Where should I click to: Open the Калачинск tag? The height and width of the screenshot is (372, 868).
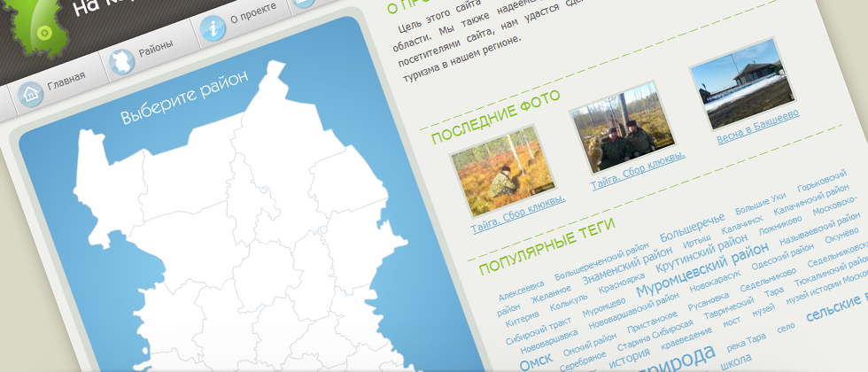(x=742, y=224)
